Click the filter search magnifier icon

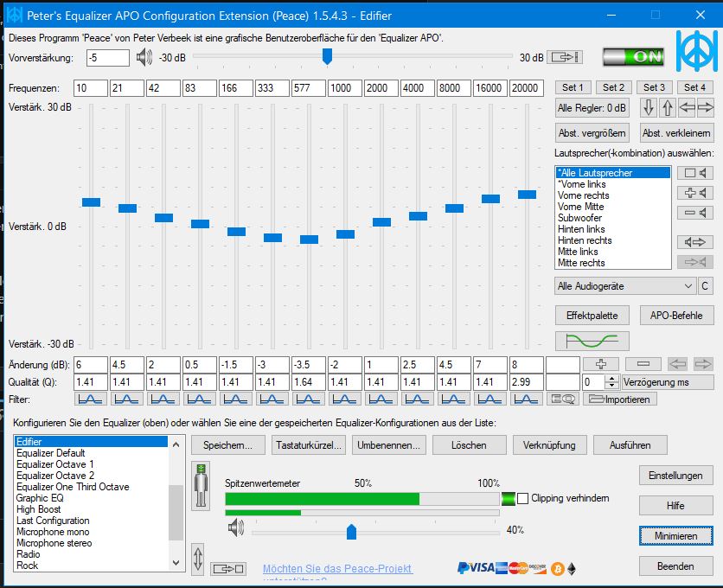[x=562, y=399]
